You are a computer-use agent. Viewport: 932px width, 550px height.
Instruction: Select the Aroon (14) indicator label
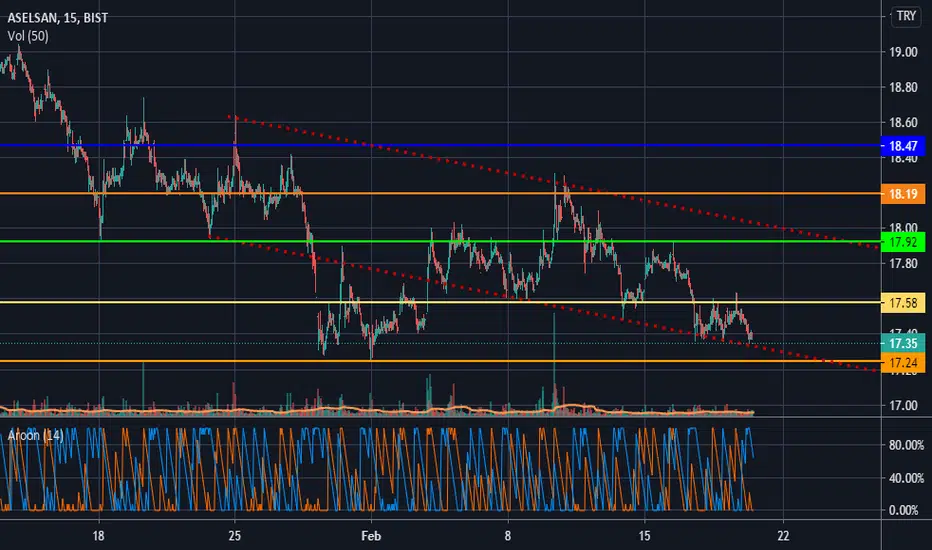(x=36, y=435)
